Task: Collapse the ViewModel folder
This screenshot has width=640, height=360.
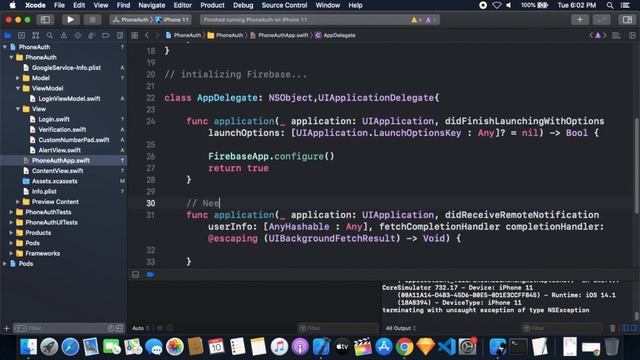Action: 18,88
